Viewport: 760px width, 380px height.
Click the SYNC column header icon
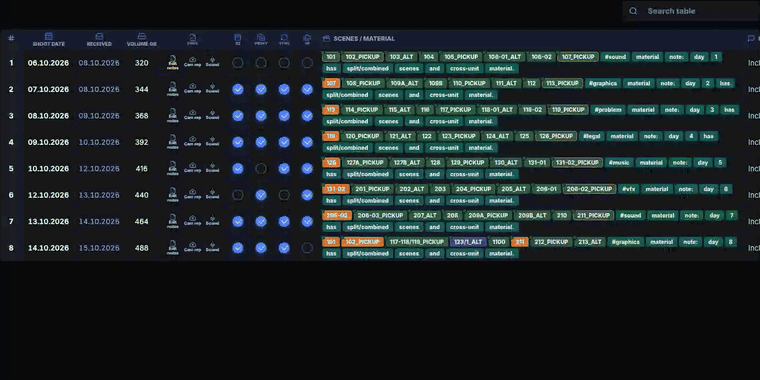(x=284, y=37)
